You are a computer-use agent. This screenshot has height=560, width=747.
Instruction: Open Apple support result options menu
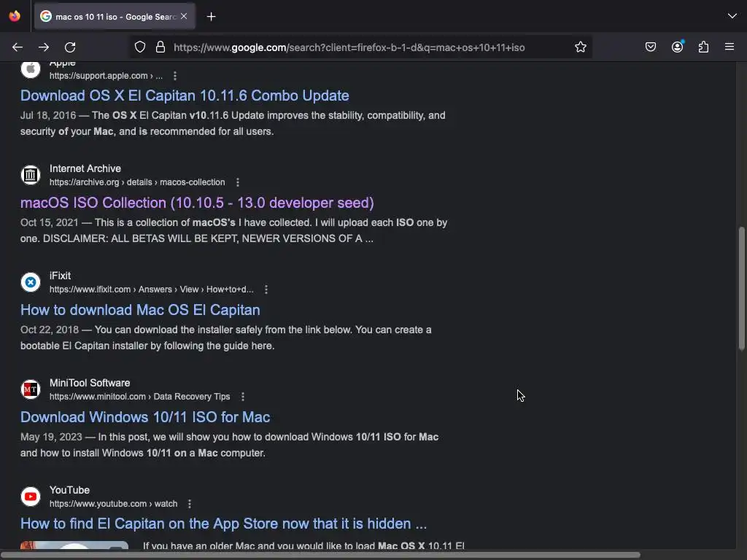coord(175,76)
